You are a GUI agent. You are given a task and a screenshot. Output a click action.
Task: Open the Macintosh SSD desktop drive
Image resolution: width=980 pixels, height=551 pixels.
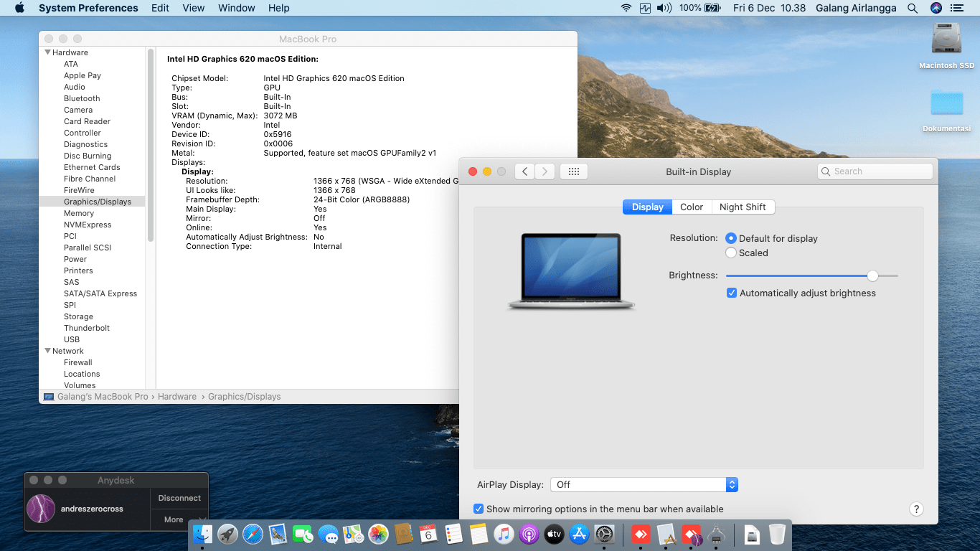coord(946,46)
